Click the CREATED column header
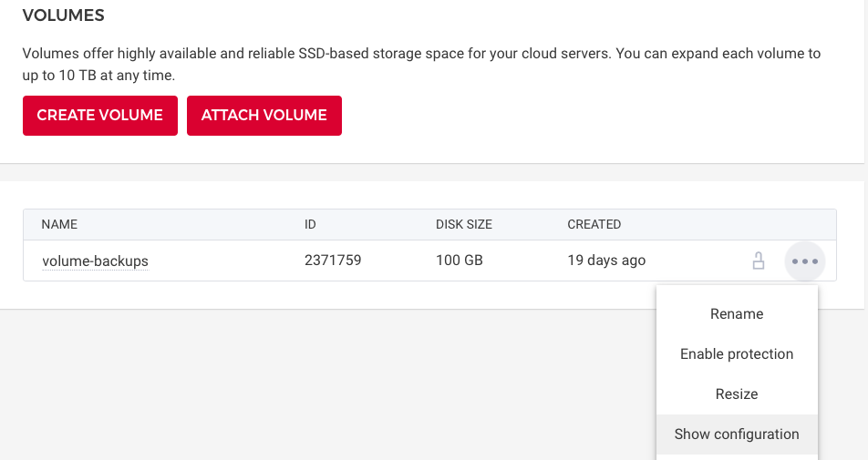Viewport: 868px width, 460px height. pyautogui.click(x=594, y=224)
